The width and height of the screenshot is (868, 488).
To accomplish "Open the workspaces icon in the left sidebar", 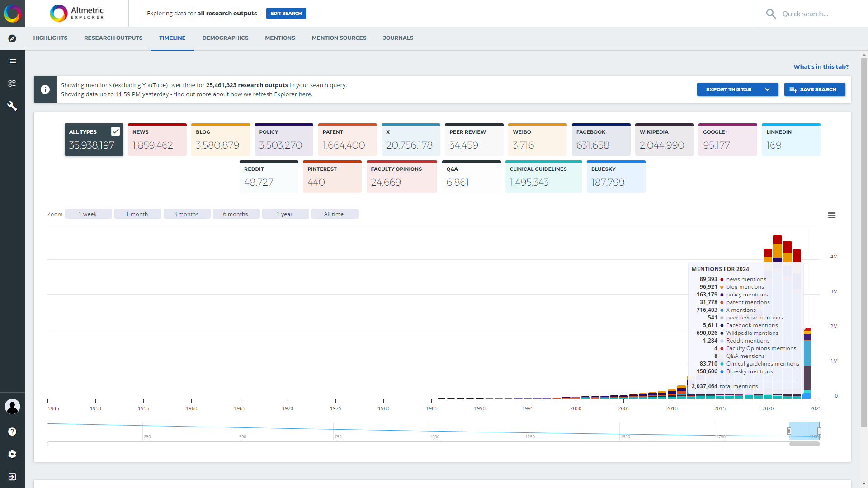I will click(x=12, y=84).
